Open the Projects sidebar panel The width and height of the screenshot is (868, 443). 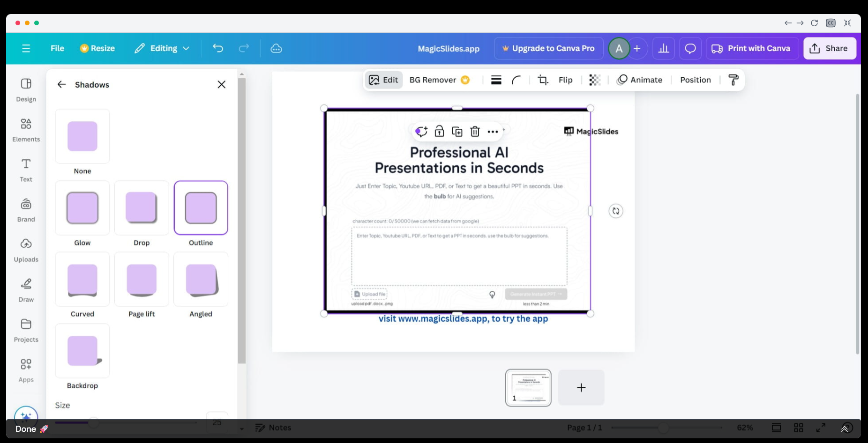pyautogui.click(x=26, y=330)
